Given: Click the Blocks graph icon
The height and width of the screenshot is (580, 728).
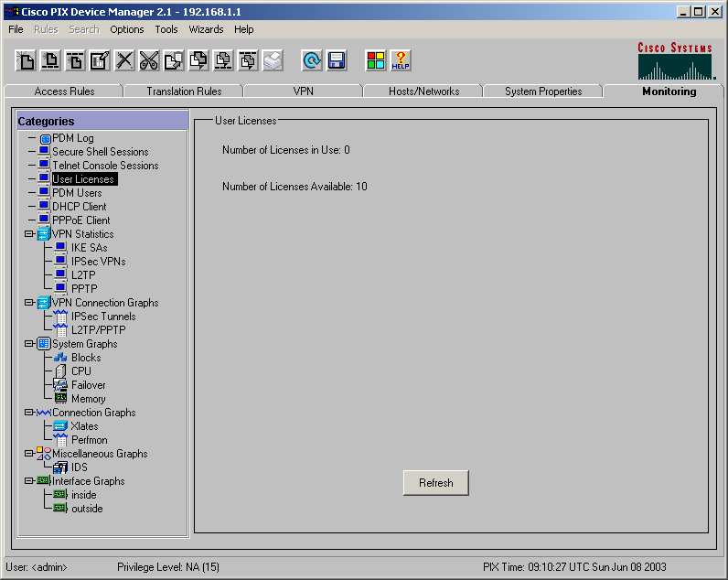Looking at the screenshot, I should point(60,358).
